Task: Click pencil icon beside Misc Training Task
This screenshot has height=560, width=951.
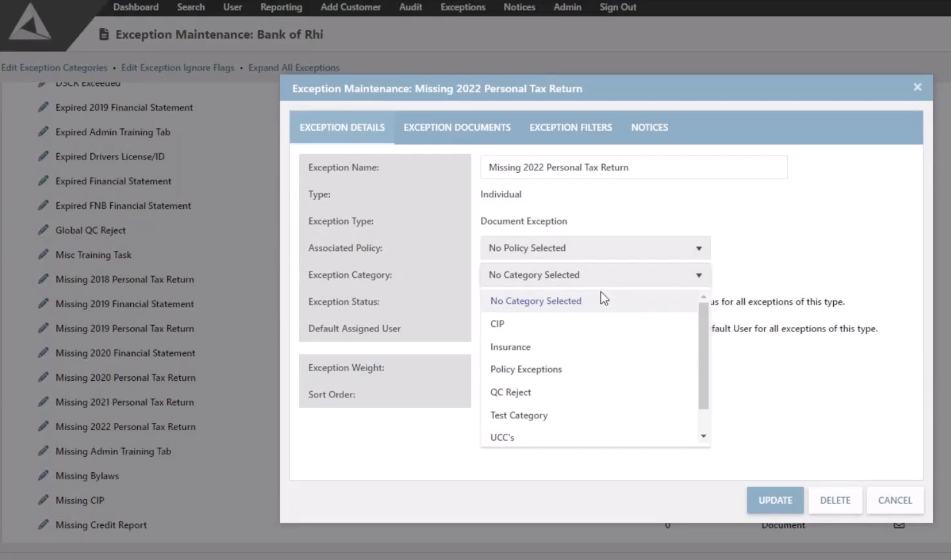Action: coord(43,254)
